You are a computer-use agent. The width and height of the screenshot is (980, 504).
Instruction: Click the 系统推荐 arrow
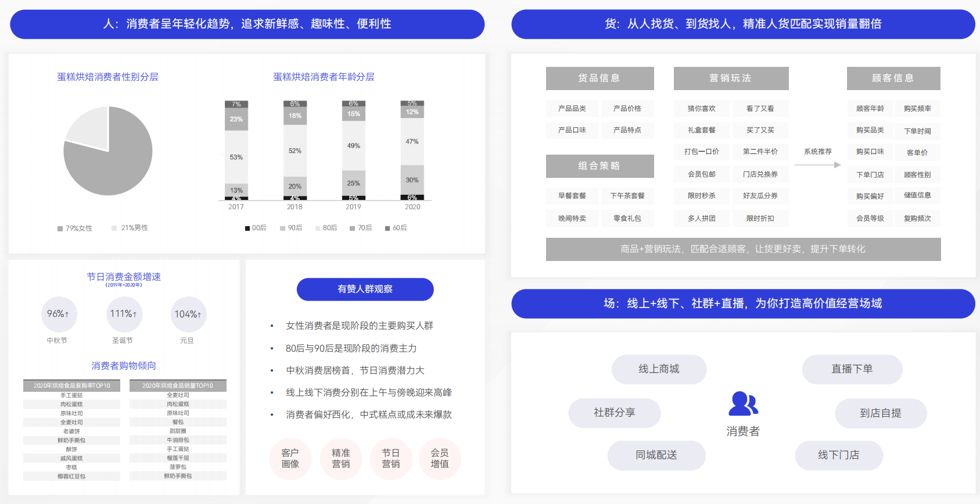tap(817, 165)
